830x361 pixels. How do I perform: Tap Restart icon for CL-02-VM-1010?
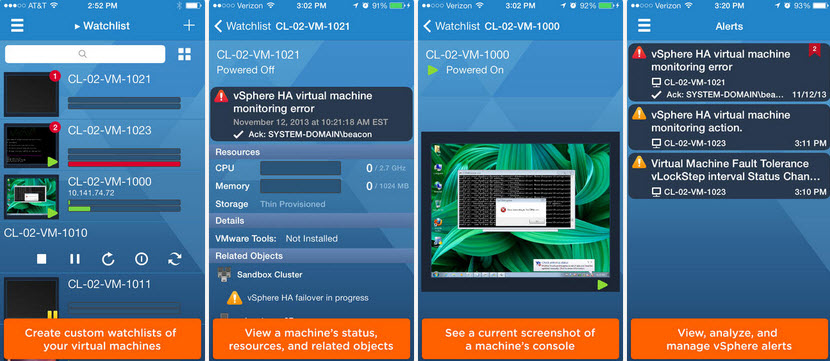108,259
